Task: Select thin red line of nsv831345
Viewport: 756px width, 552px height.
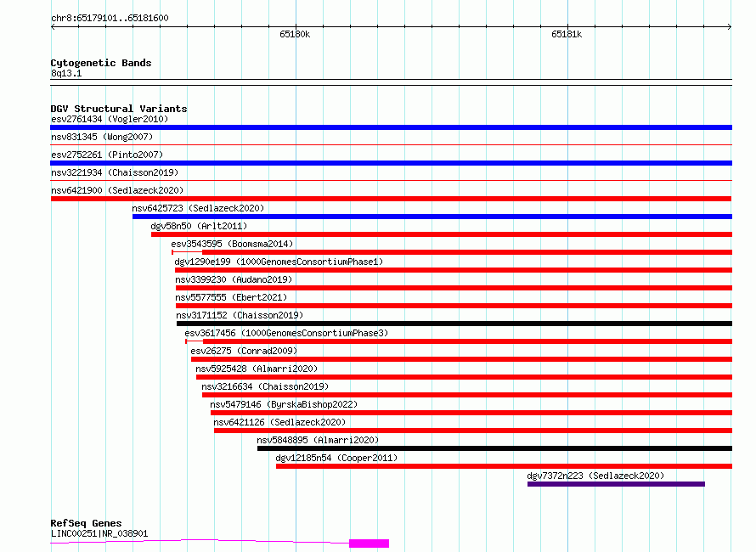Action: point(391,144)
